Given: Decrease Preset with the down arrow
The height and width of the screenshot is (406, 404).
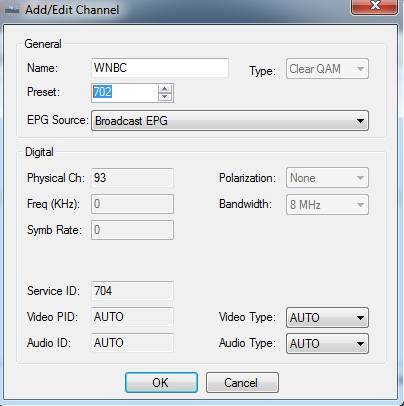Looking at the screenshot, I should coord(165,97).
